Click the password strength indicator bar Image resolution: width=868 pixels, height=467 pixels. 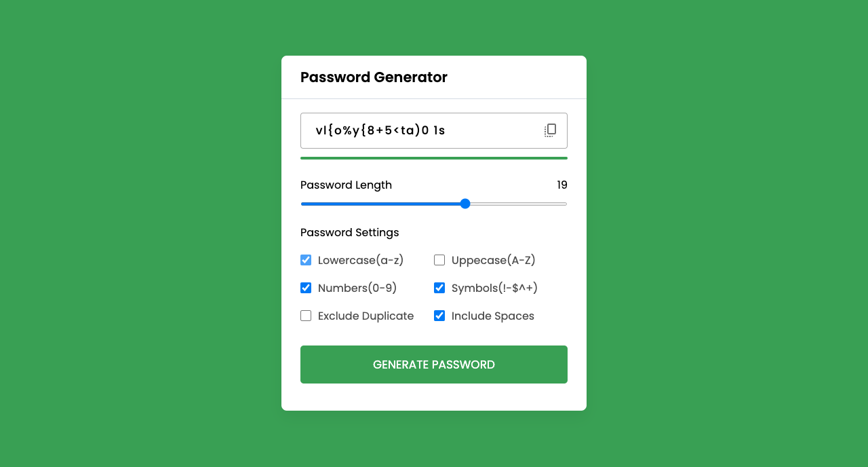[433, 157]
